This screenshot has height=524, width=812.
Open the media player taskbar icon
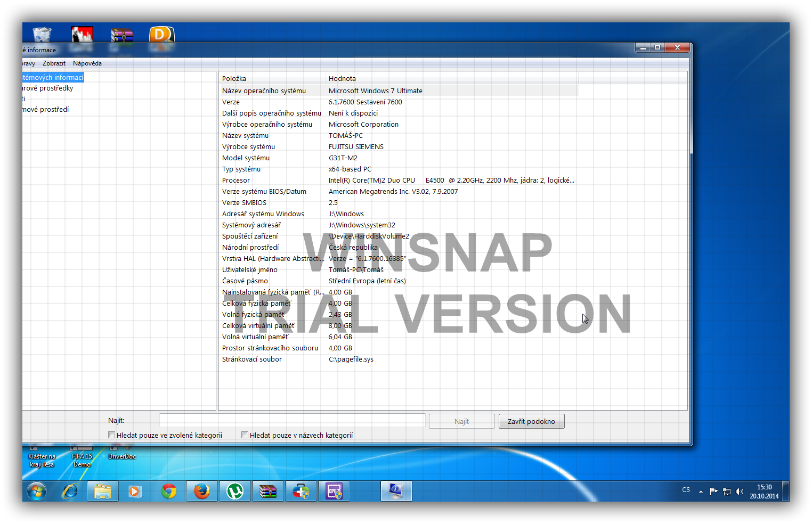(135, 491)
